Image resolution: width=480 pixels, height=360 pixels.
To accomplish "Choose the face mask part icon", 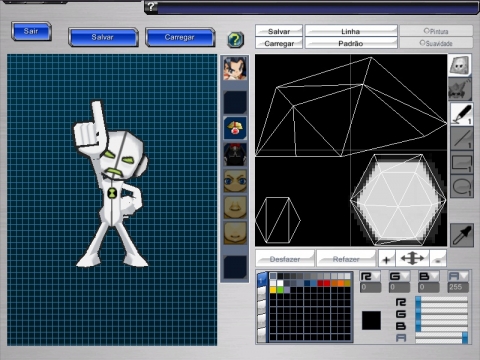I will pos(459,65).
